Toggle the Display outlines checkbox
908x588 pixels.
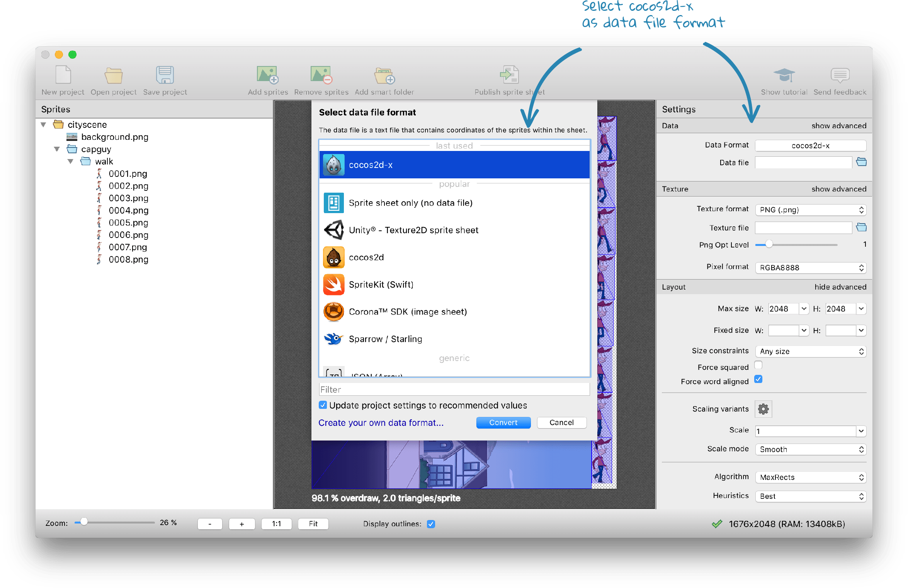click(431, 524)
